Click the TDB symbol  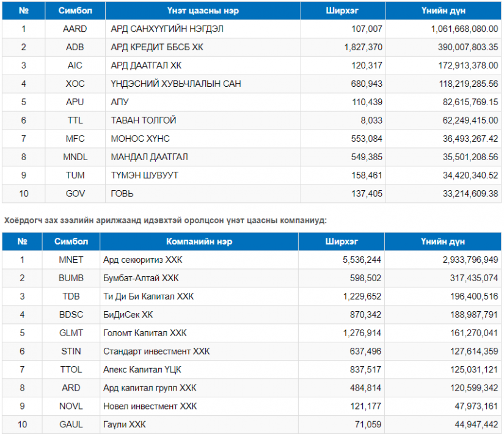pyautogui.click(x=71, y=296)
